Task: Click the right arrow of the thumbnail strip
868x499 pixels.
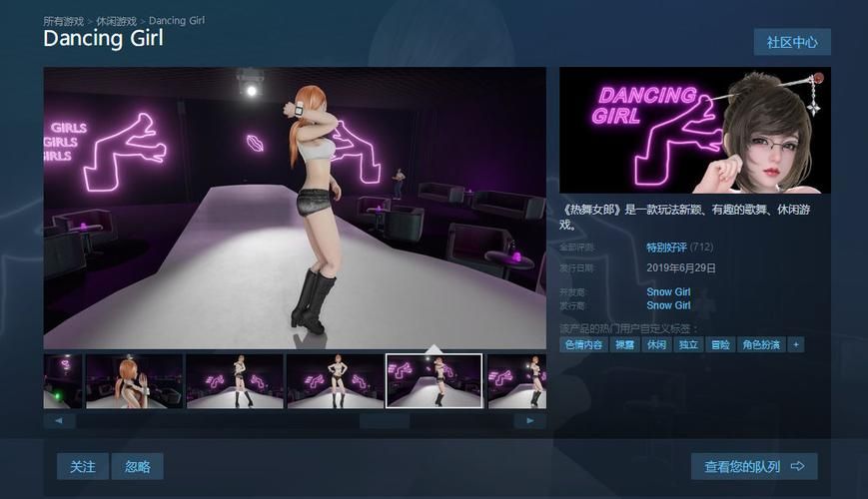Action: 530,421
